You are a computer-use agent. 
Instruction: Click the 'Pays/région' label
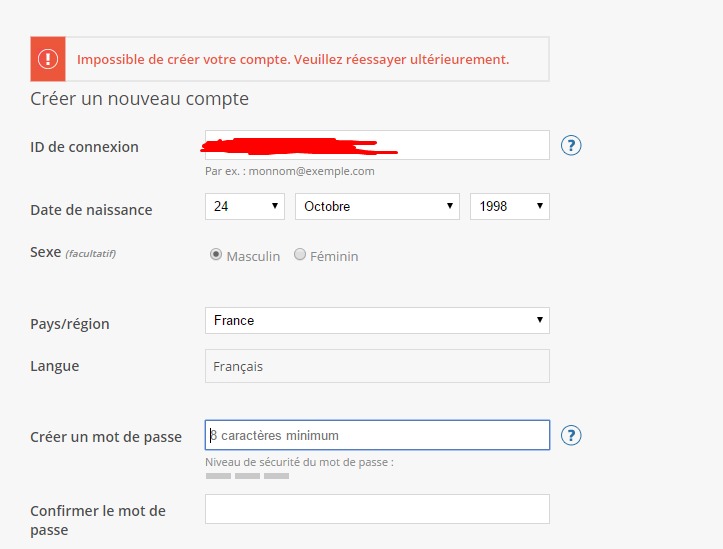pyautogui.click(x=70, y=324)
